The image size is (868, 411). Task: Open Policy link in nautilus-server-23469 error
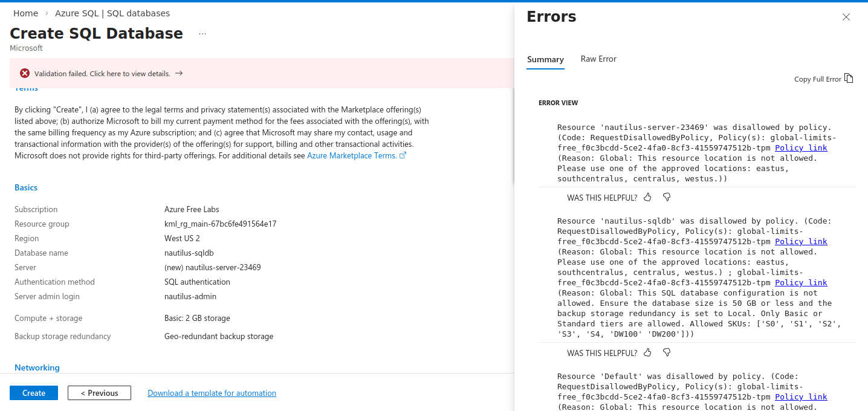[801, 147]
